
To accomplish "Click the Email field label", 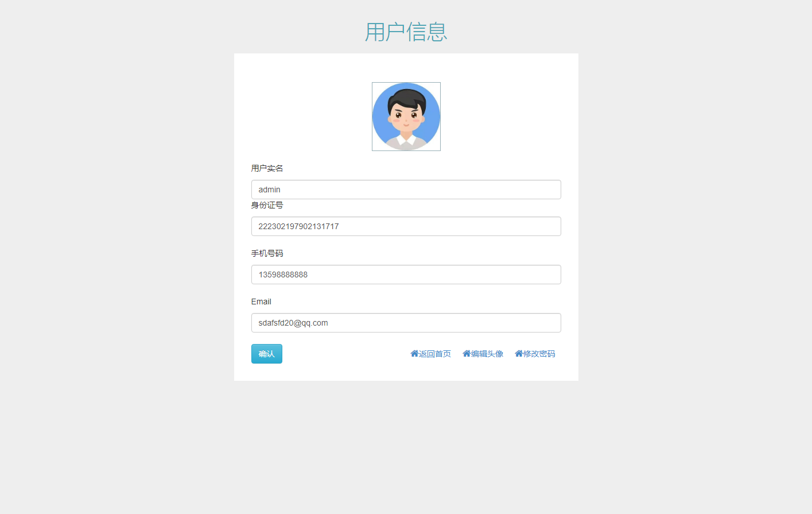I will pos(261,302).
